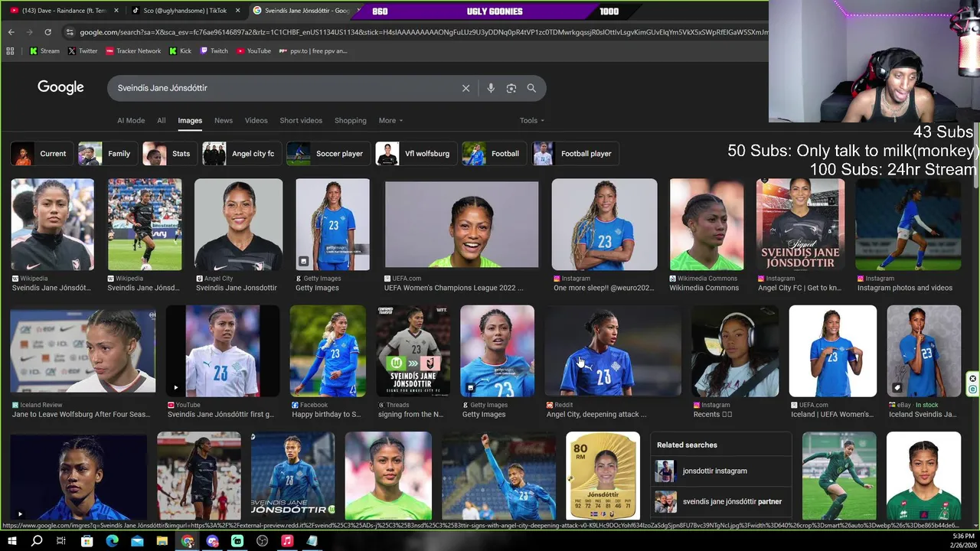
Task: Expand the More search categories dropdown
Action: pyautogui.click(x=390, y=120)
